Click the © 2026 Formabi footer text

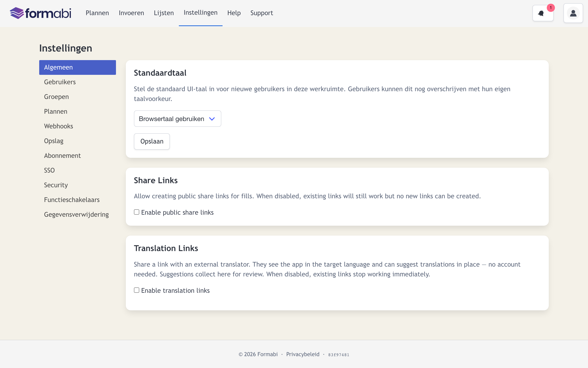click(x=258, y=354)
